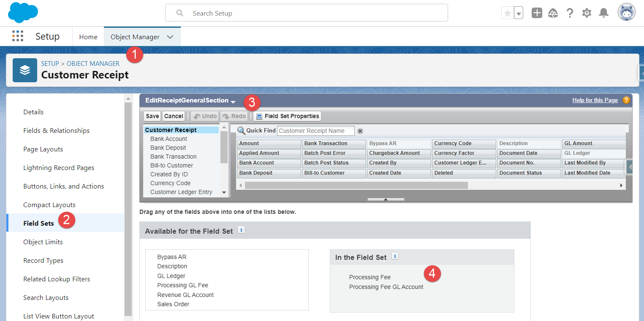Open the Help for this Page link
644x321 pixels.
(x=595, y=100)
